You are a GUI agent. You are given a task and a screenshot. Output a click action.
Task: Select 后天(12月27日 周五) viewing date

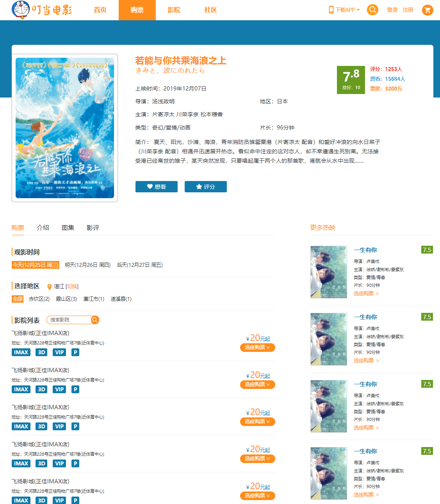[x=140, y=265]
